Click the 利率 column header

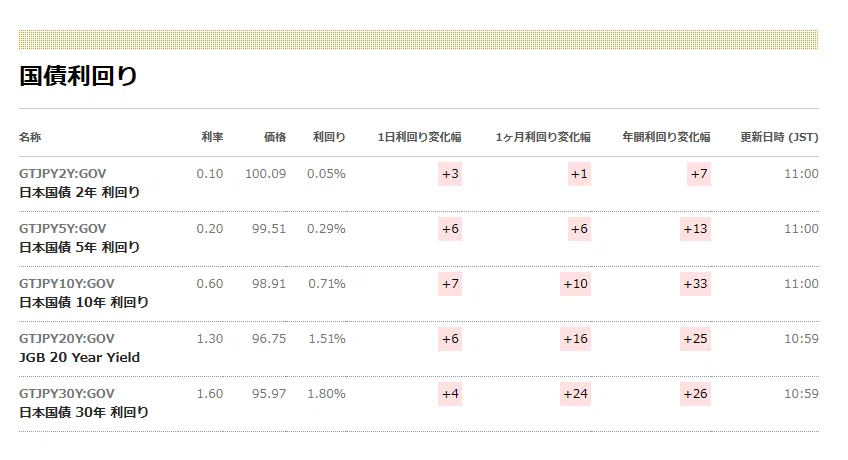coord(212,137)
